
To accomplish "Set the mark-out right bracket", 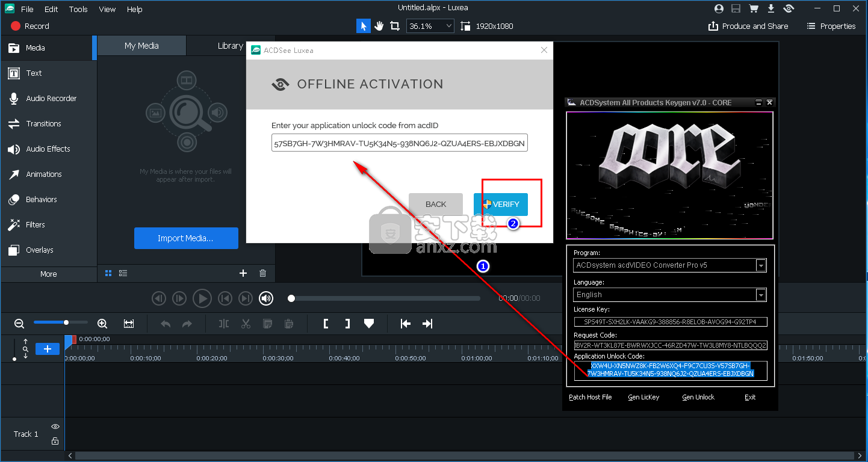I will (347, 324).
